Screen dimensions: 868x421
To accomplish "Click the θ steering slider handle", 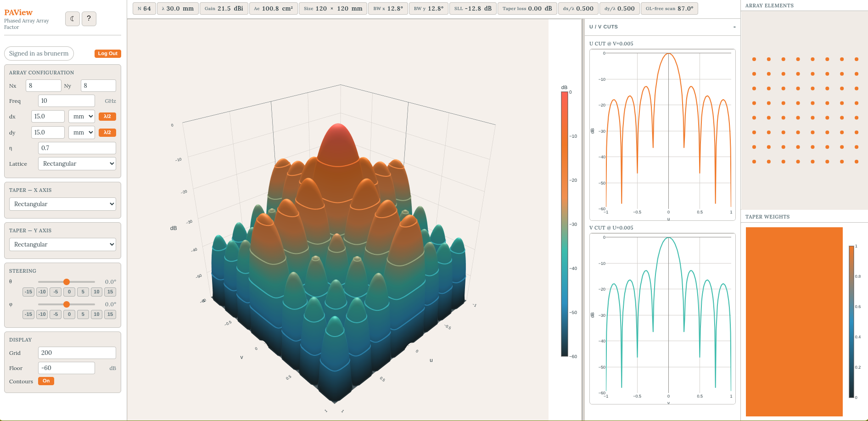I will point(67,282).
